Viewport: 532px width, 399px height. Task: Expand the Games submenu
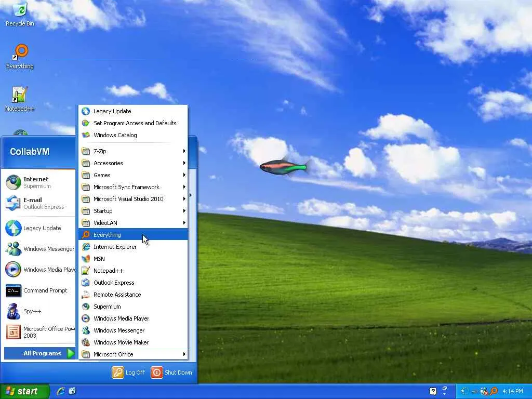pyautogui.click(x=133, y=175)
